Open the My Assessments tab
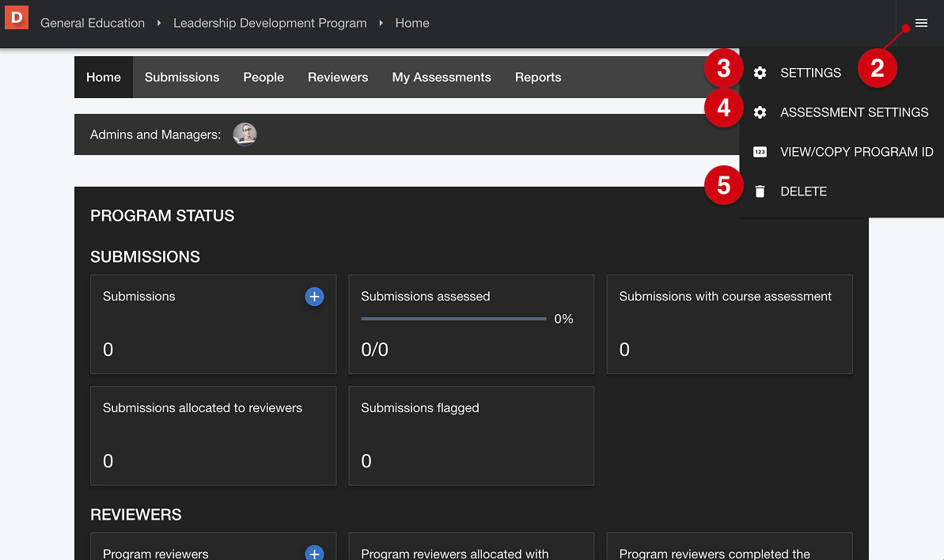Image resolution: width=944 pixels, height=560 pixels. coord(442,77)
